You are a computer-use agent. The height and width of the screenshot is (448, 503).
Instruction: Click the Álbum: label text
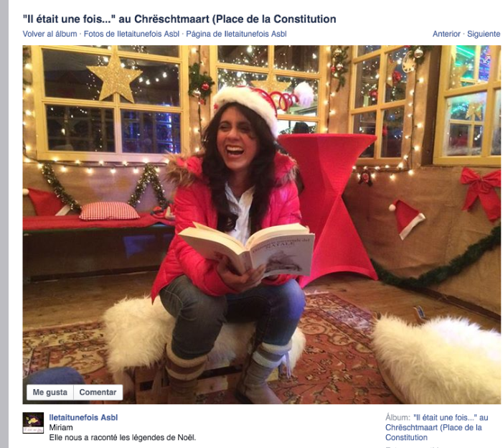[398, 418]
